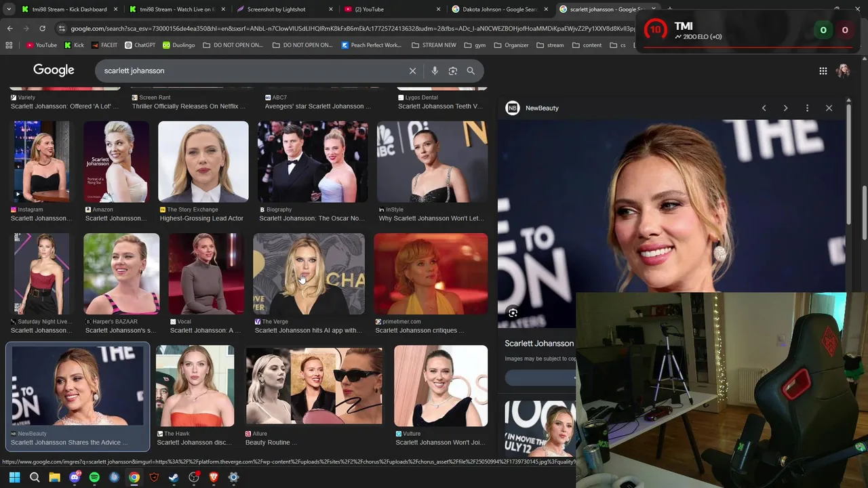Submit search with the magnifier icon
Screen dimensions: 868x488
point(471,70)
